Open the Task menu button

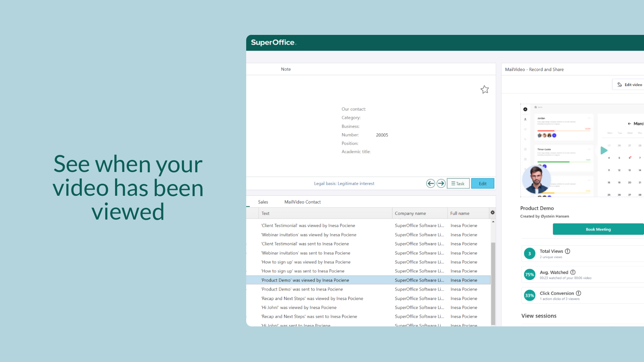(458, 183)
